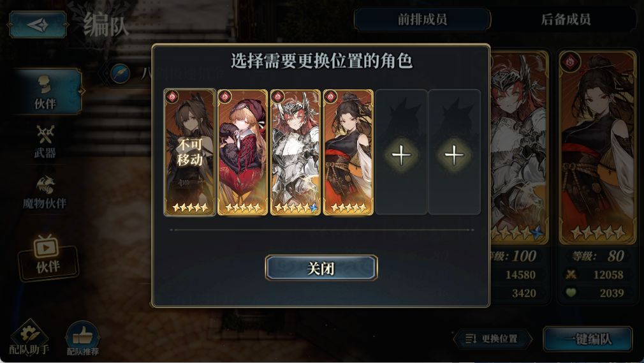This screenshot has height=363, width=644.
Task: Click the 更换位置 swap position button
Action: [x=492, y=339]
